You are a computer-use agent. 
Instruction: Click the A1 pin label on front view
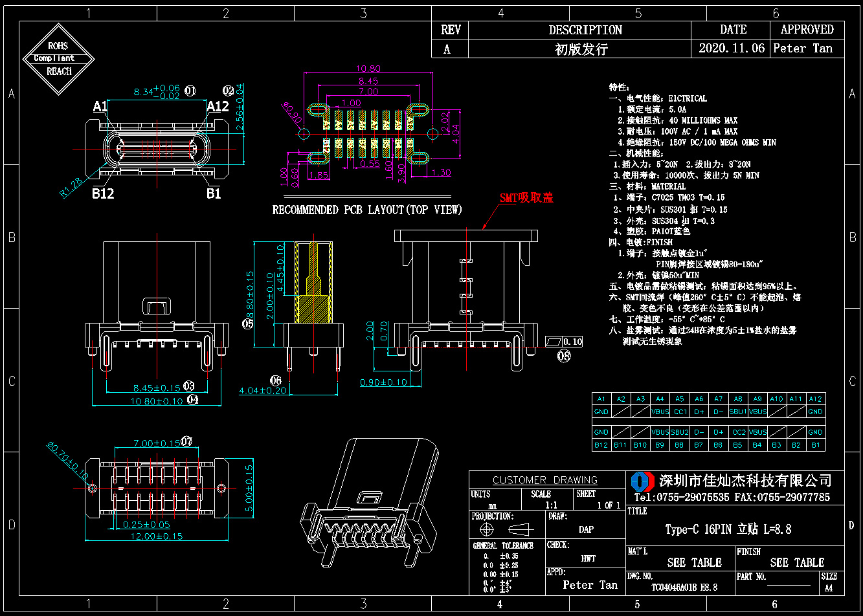pos(100,106)
